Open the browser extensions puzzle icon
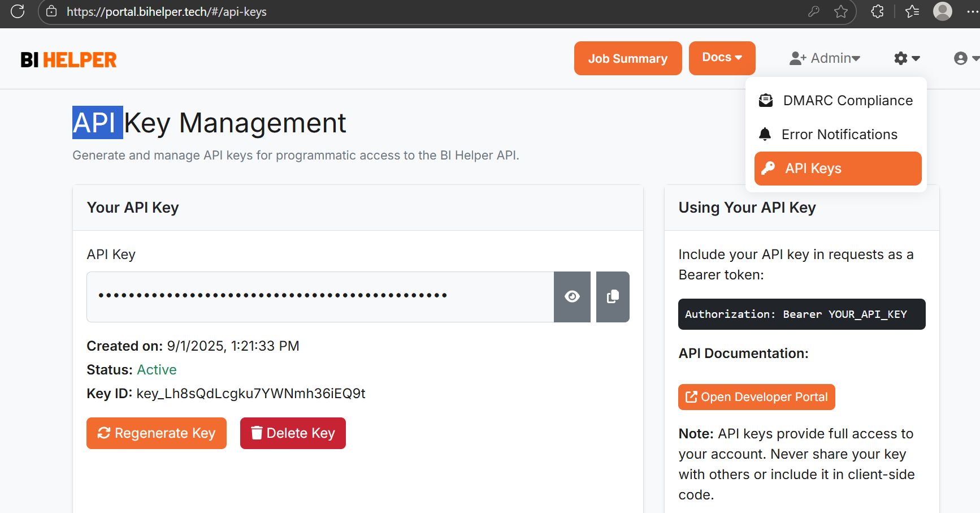The height and width of the screenshot is (513, 980). [877, 11]
